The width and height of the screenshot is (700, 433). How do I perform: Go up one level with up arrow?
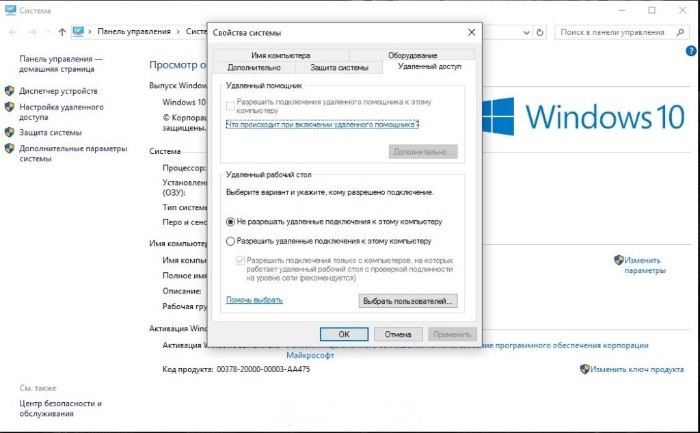[x=62, y=32]
